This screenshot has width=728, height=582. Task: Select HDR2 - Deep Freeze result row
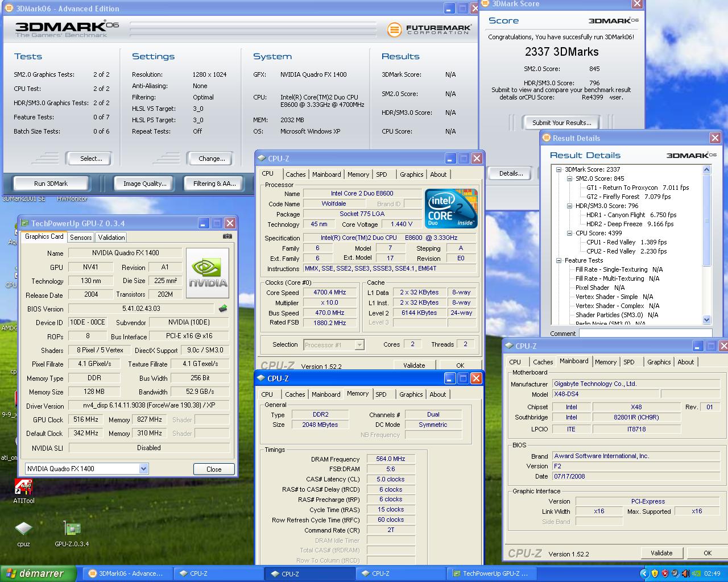(x=630, y=224)
